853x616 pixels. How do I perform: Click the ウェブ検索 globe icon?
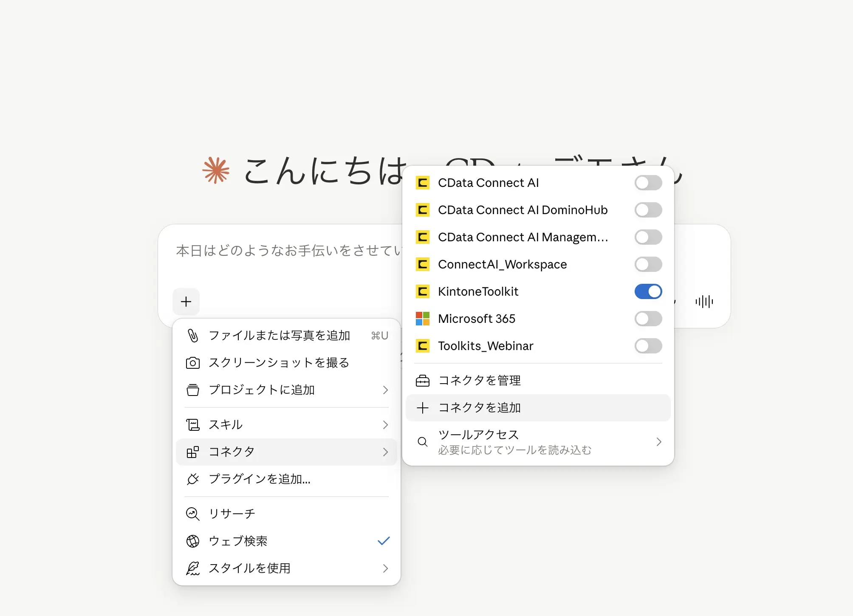tap(193, 541)
